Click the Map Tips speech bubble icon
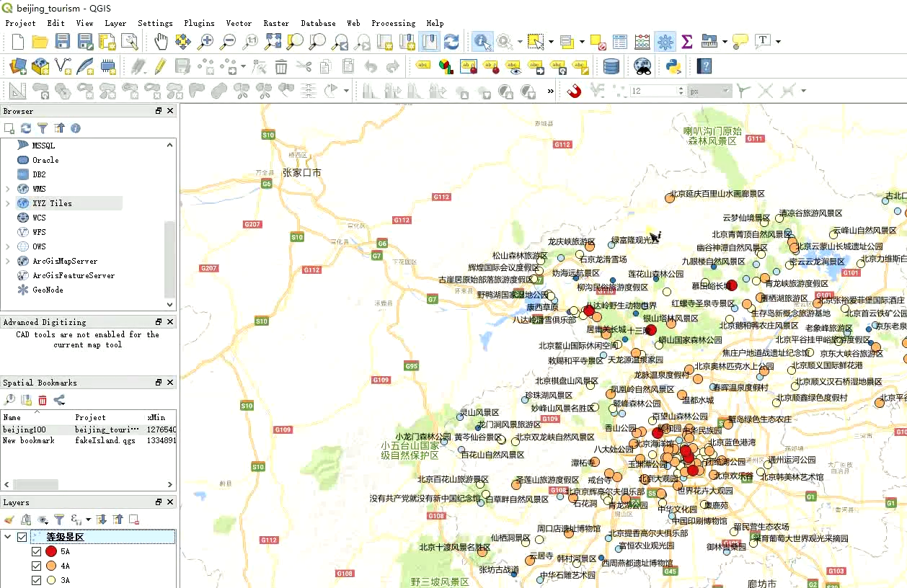 740,42
